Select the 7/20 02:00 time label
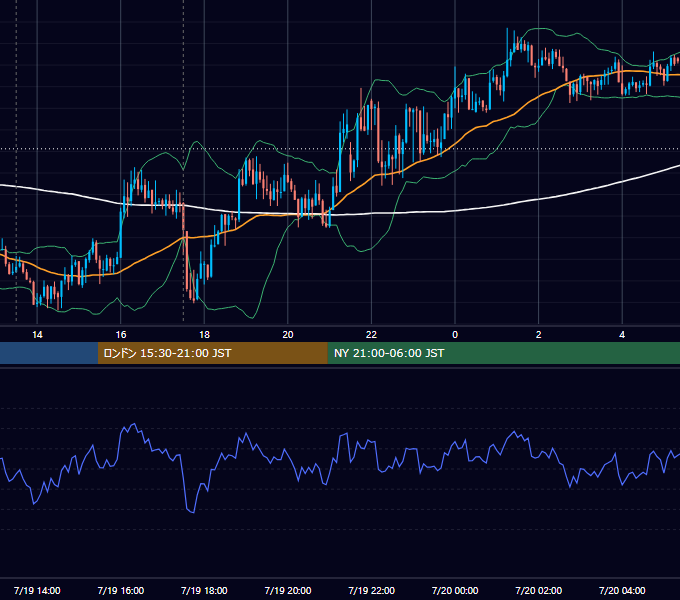This screenshot has width=680, height=600. [538, 590]
